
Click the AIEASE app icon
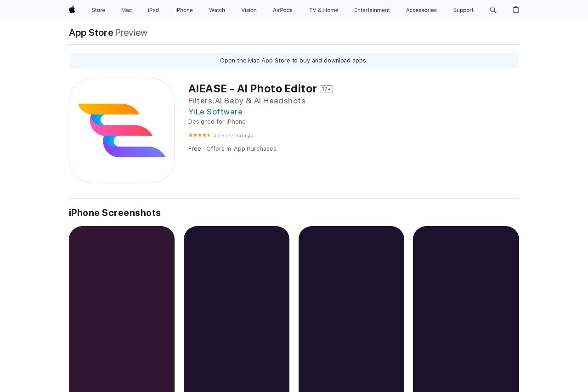pyautogui.click(x=122, y=131)
